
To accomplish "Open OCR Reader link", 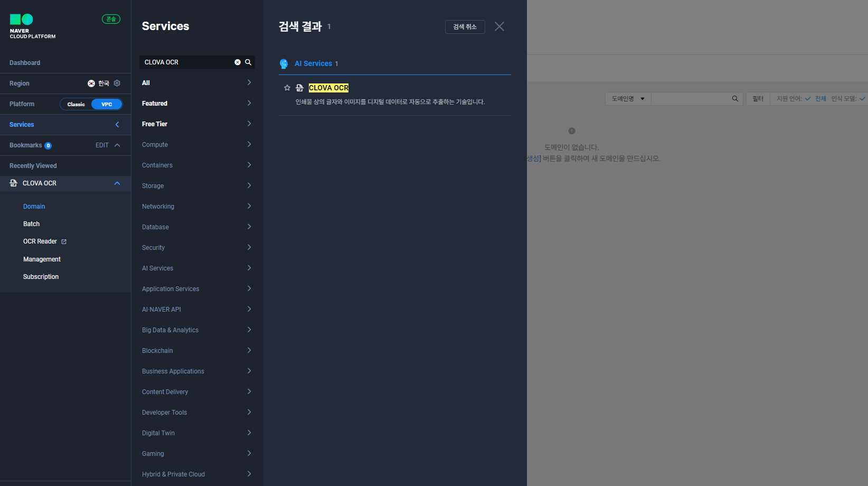I will 40,241.
